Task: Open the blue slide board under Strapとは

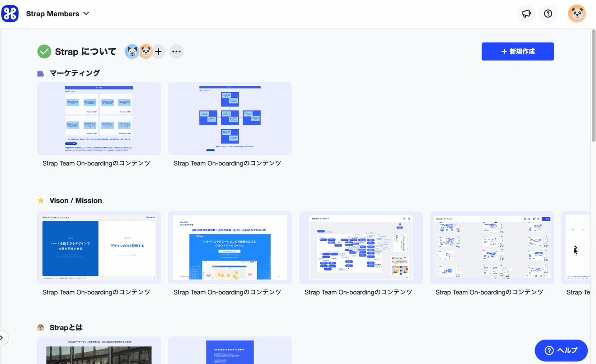Action: (230, 350)
